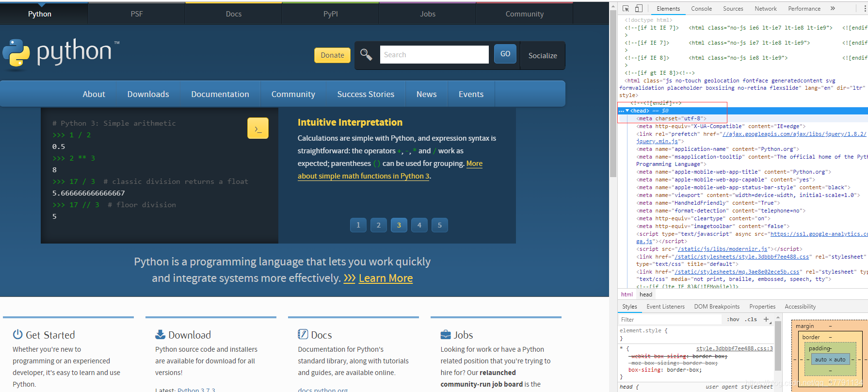868x392 pixels.
Task: Open the Events menu item
Action: pyautogui.click(x=471, y=94)
